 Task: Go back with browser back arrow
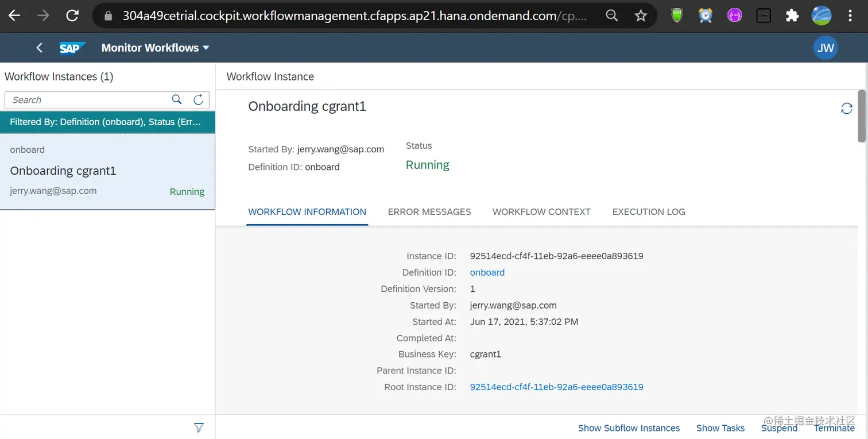15,16
